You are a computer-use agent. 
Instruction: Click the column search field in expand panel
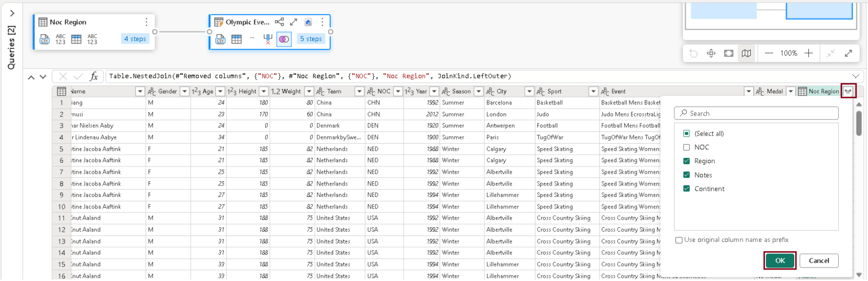pyautogui.click(x=756, y=113)
